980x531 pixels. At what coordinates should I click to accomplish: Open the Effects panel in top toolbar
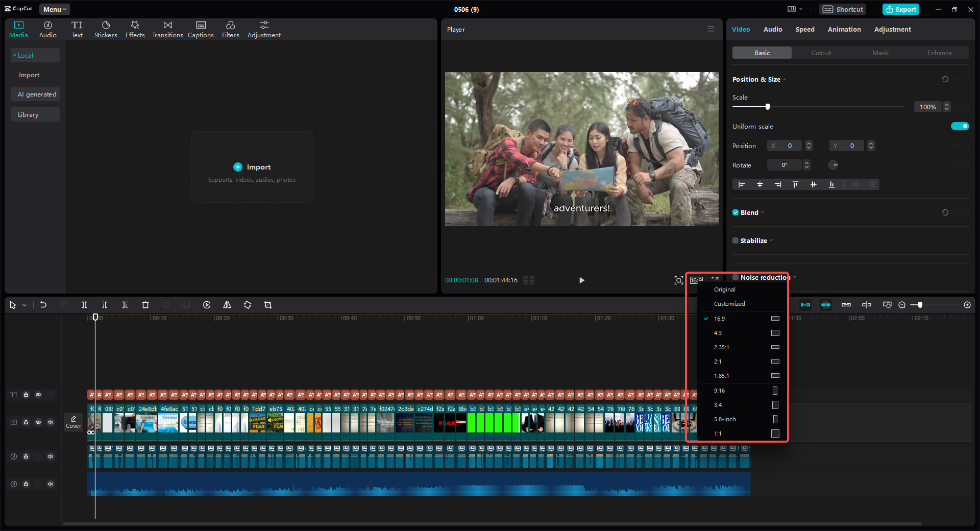click(x=135, y=29)
